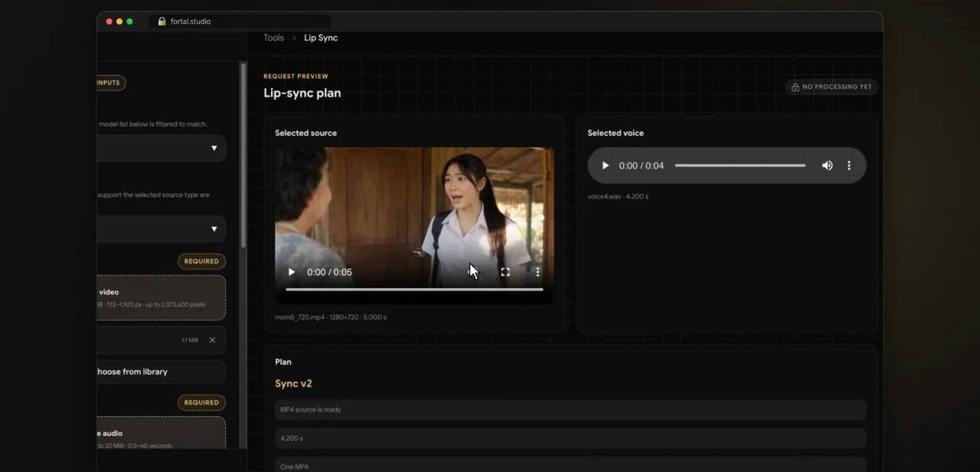Go to Tools in the breadcrumb
The image size is (980, 472).
point(273,38)
